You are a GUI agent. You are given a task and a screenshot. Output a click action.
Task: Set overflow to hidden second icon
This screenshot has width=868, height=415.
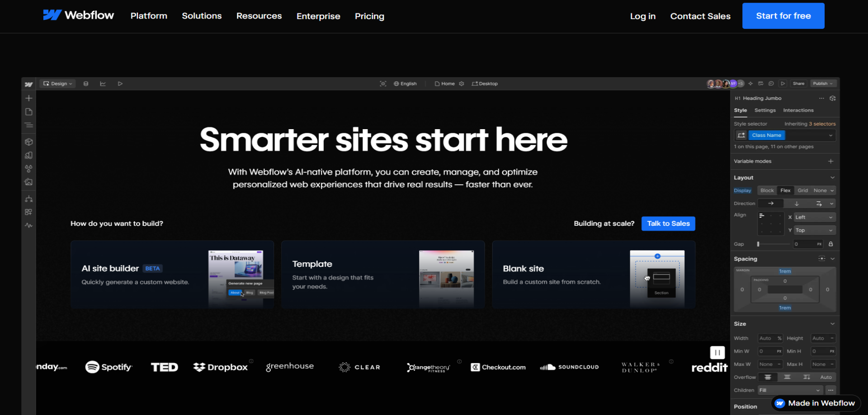pyautogui.click(x=787, y=377)
